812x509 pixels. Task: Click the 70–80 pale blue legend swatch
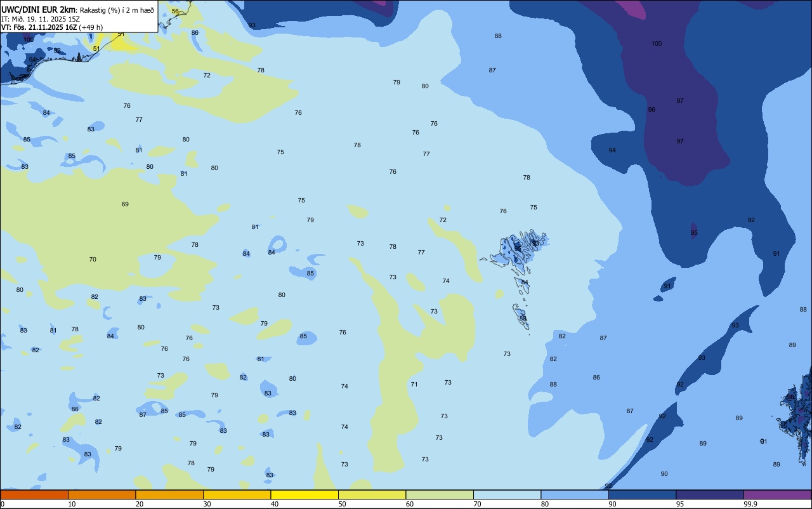(x=507, y=494)
